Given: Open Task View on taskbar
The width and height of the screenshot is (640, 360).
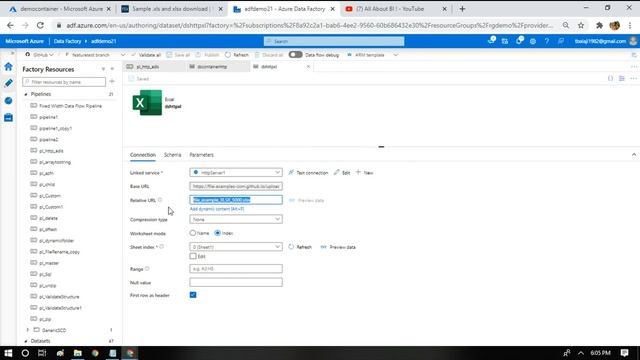Looking at the screenshot, I should click(42, 353).
